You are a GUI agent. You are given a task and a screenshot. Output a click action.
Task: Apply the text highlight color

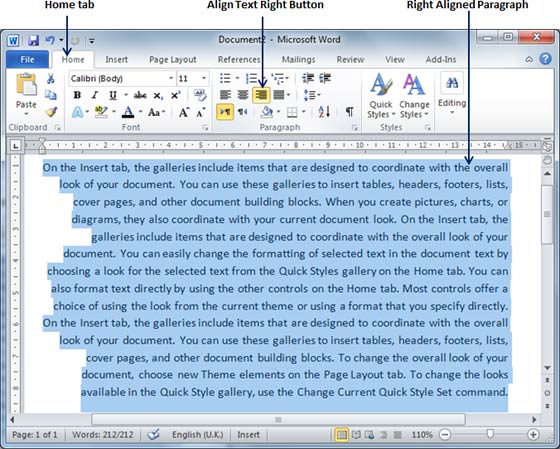(x=101, y=112)
